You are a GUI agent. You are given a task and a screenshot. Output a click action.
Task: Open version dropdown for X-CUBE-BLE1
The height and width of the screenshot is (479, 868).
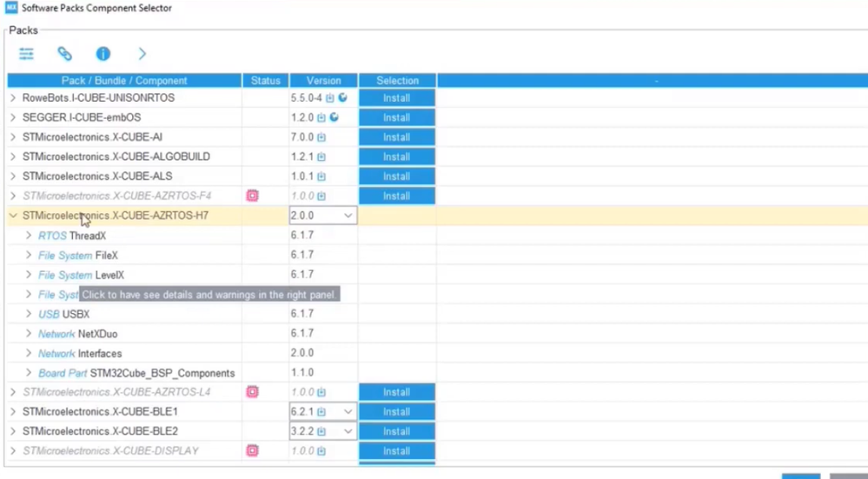click(348, 412)
